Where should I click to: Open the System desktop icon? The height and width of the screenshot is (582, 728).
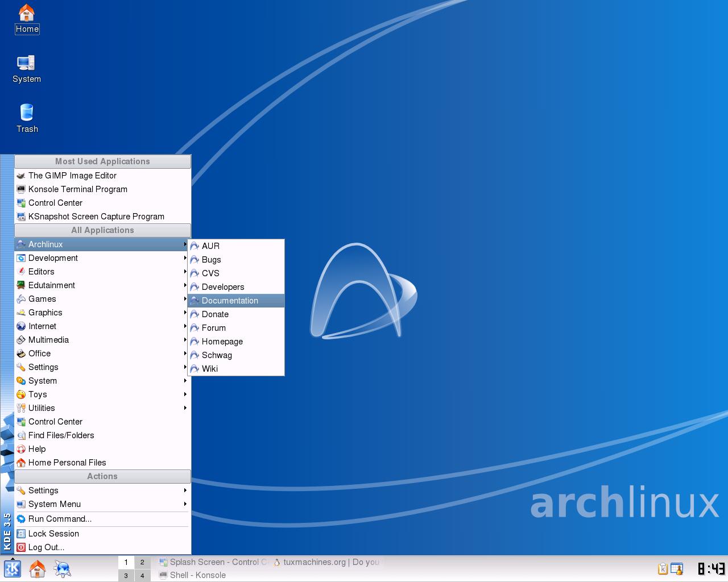[27, 69]
